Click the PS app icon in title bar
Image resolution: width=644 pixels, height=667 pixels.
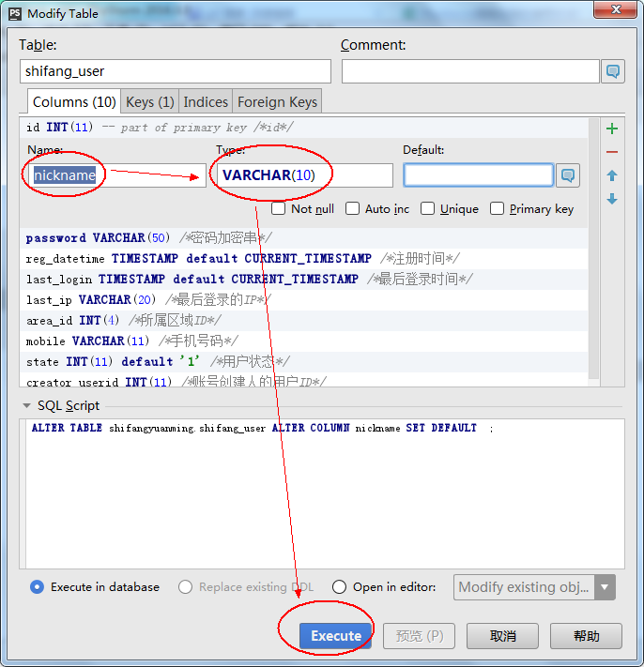pos(13,13)
